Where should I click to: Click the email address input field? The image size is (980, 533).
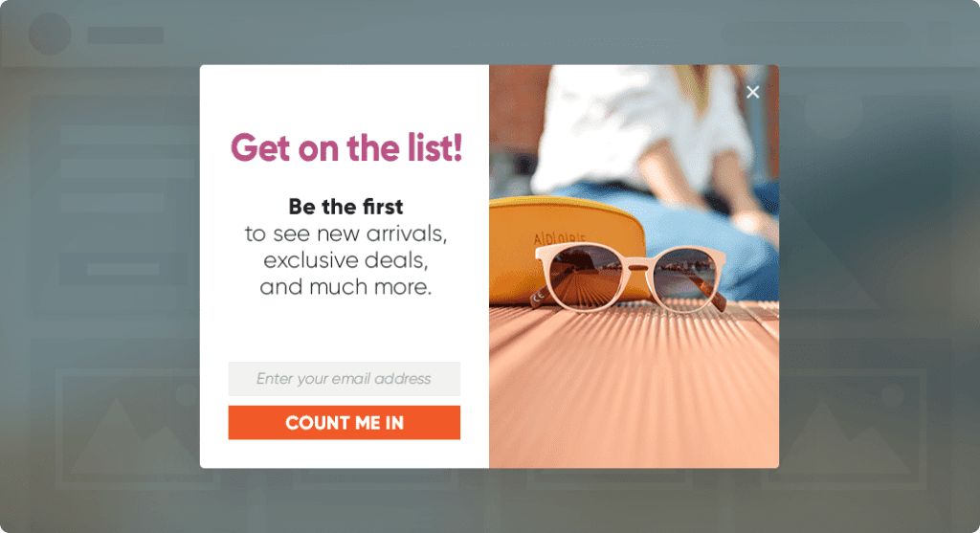click(x=345, y=379)
